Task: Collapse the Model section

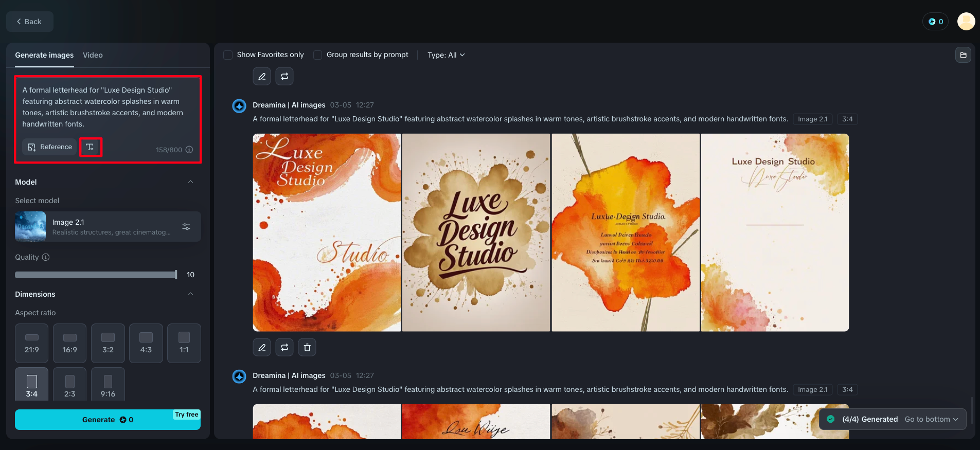Action: pos(190,182)
